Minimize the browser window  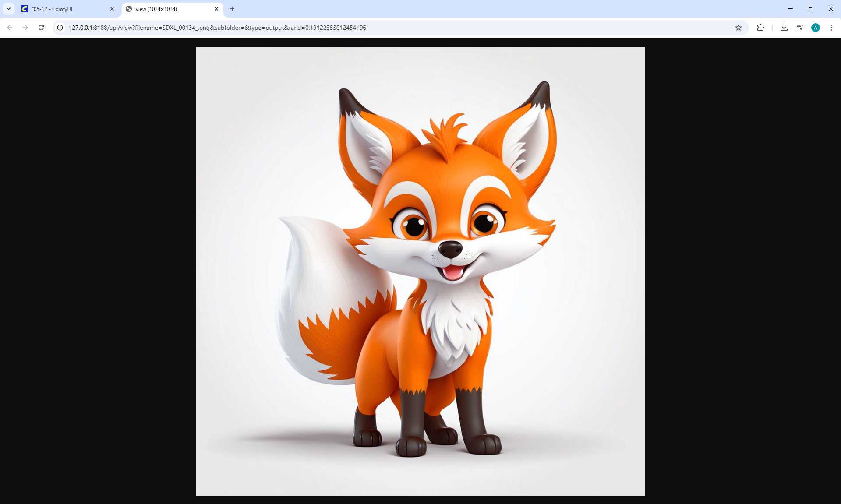(x=791, y=9)
